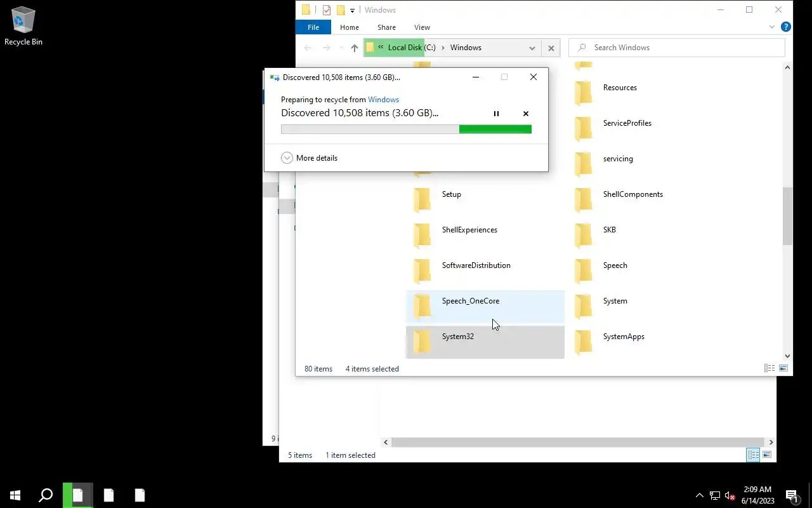Select the Resources folder
Viewport: 812px width, 508px height.
click(x=646, y=92)
